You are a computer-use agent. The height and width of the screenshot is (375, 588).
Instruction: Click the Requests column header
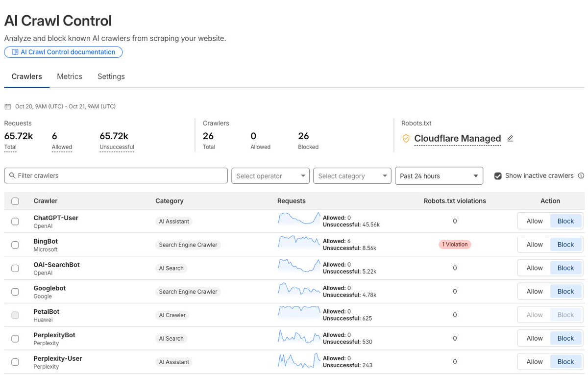292,201
